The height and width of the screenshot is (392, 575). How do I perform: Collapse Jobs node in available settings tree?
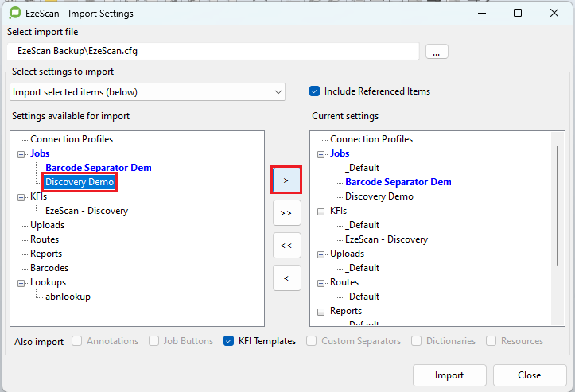[20, 153]
